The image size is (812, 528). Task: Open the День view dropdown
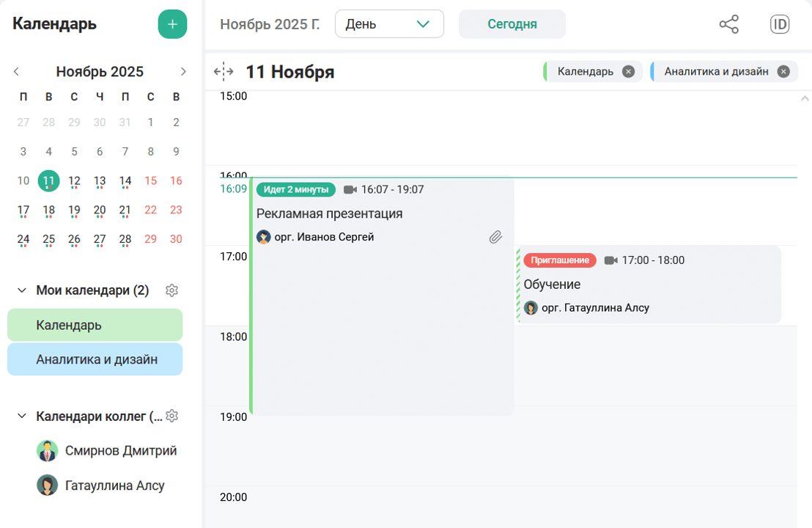389,24
